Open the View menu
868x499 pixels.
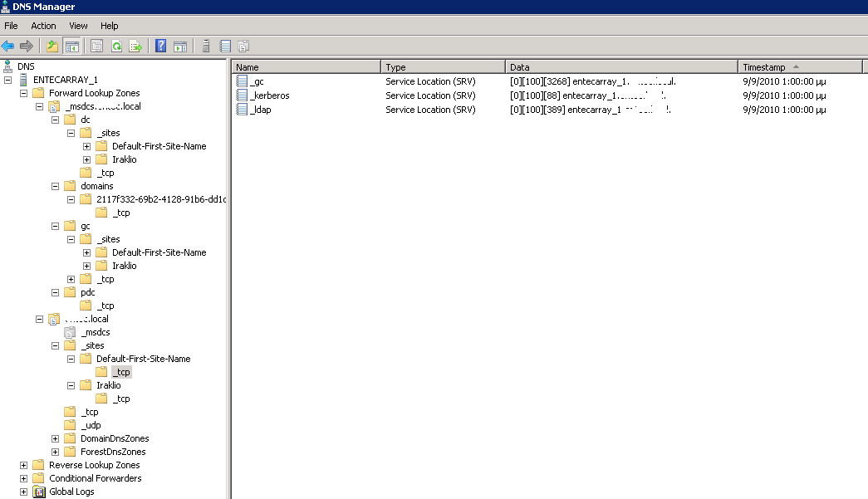78,26
